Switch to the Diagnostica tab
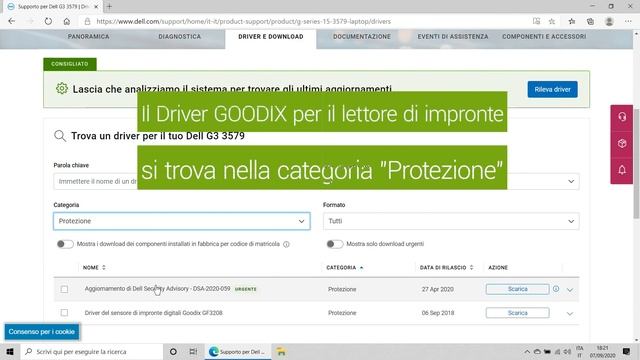The width and height of the screenshot is (640, 360). pyautogui.click(x=180, y=36)
